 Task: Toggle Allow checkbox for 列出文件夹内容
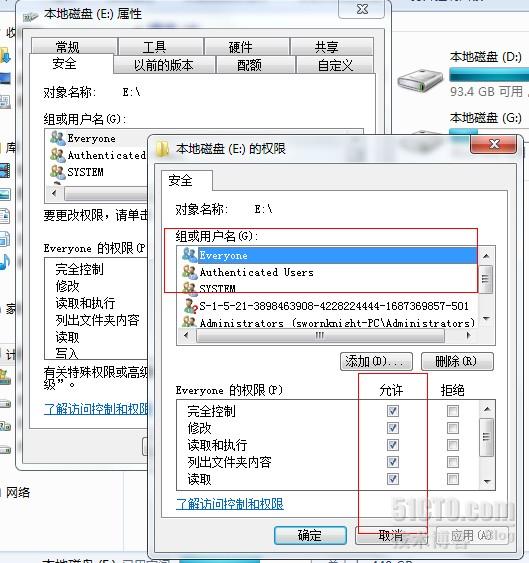coord(393,462)
